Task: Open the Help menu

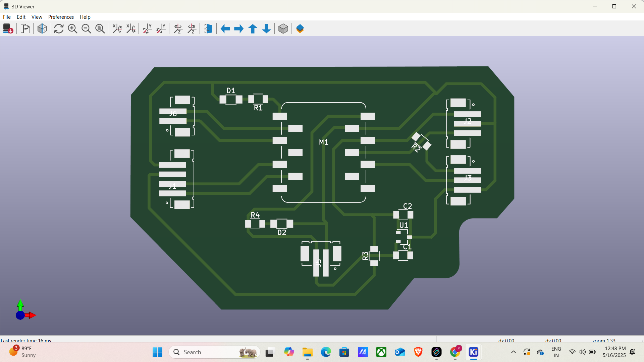Action: (85, 17)
